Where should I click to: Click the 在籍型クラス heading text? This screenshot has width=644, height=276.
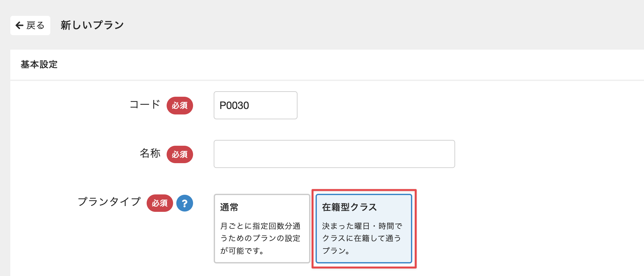(x=349, y=207)
